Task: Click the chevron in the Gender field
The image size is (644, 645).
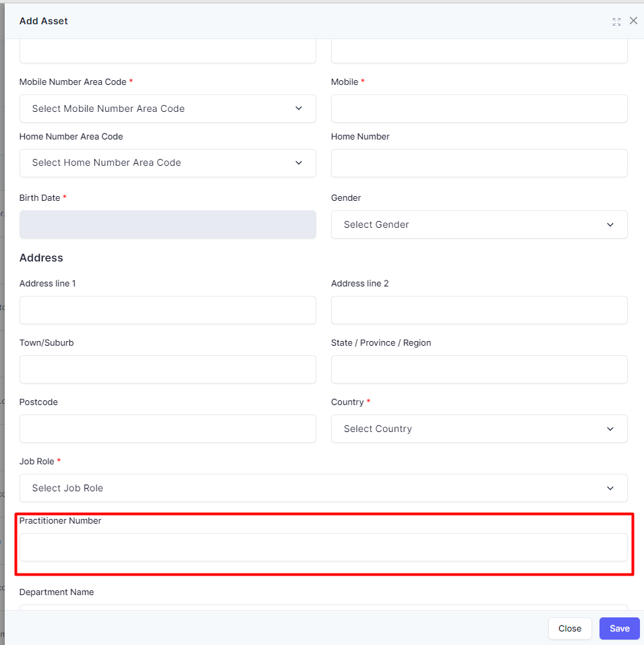Action: [x=610, y=224]
